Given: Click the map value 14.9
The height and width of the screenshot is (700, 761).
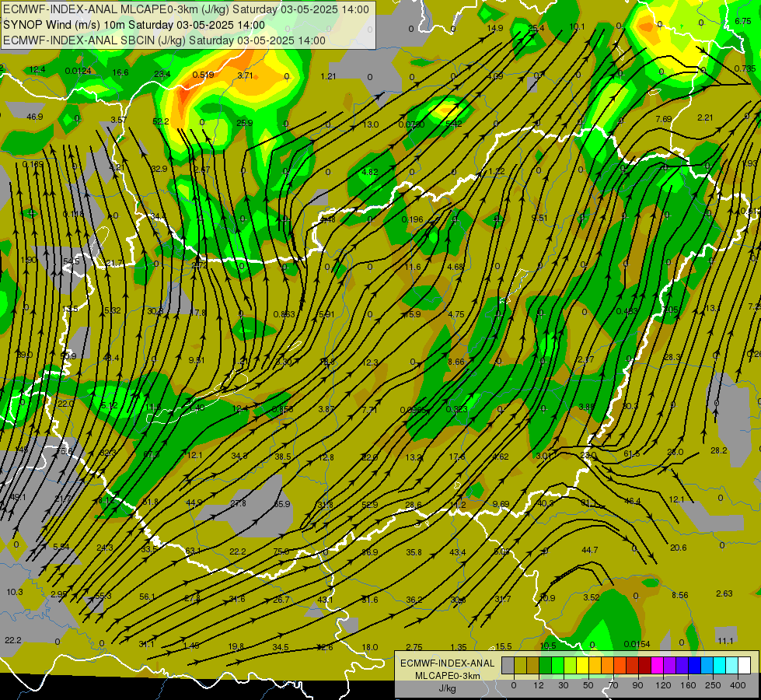Looking at the screenshot, I should pos(494,29).
